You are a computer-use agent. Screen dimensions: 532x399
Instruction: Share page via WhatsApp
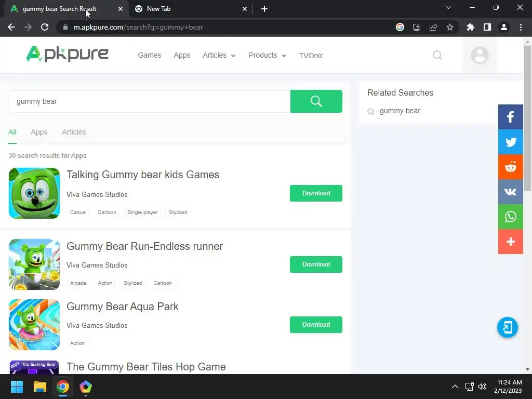[x=511, y=217]
